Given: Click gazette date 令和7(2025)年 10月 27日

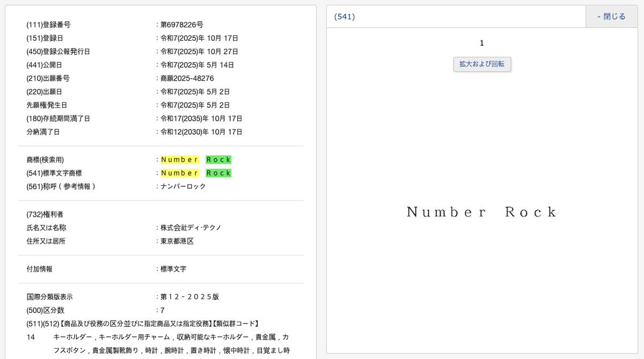Looking at the screenshot, I should pos(199,52).
